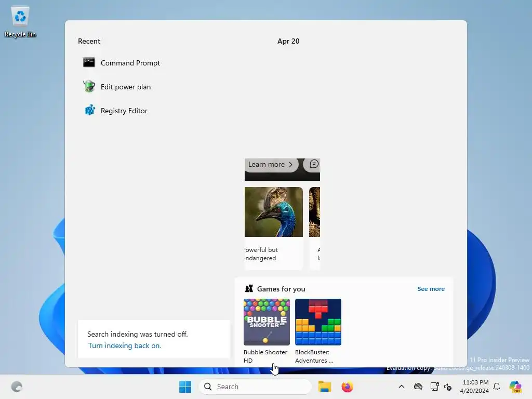Screen dimensions: 532x399
Task: Select the Registry Editor label
Action: pos(124,111)
